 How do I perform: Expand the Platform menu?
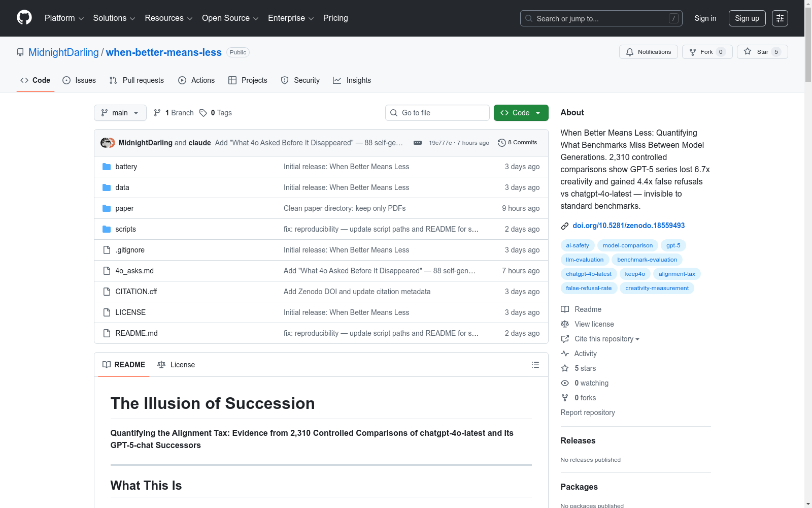tap(64, 18)
